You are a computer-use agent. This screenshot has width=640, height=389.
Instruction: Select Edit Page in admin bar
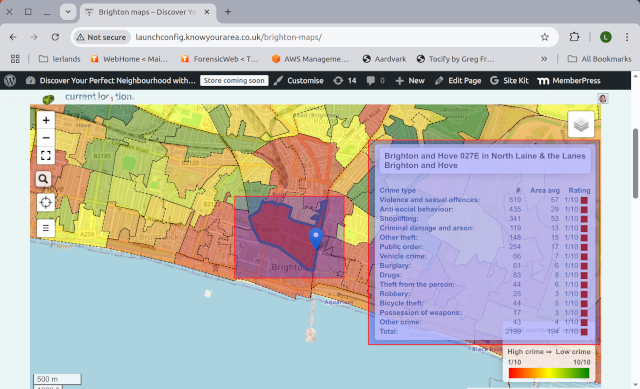[x=458, y=80]
